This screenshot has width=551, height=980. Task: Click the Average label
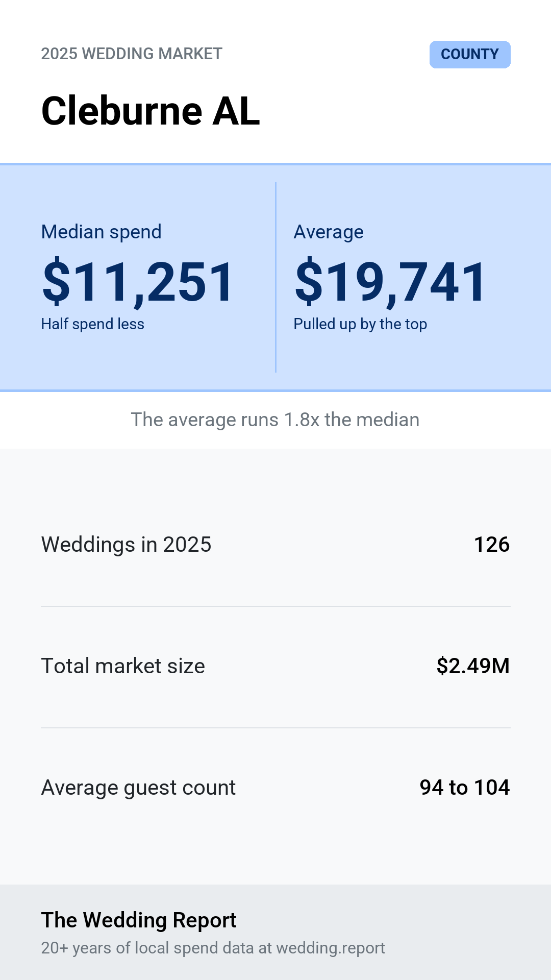tap(329, 232)
